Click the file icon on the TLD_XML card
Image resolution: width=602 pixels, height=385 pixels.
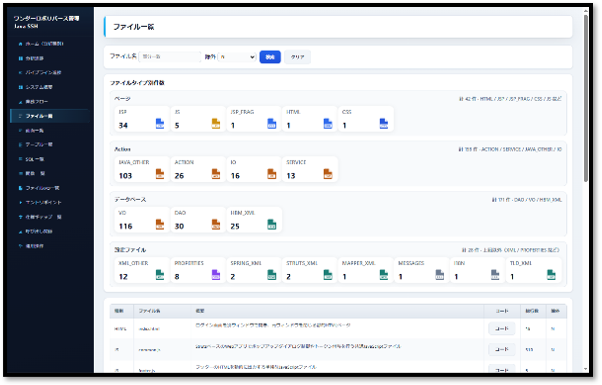tap(551, 275)
